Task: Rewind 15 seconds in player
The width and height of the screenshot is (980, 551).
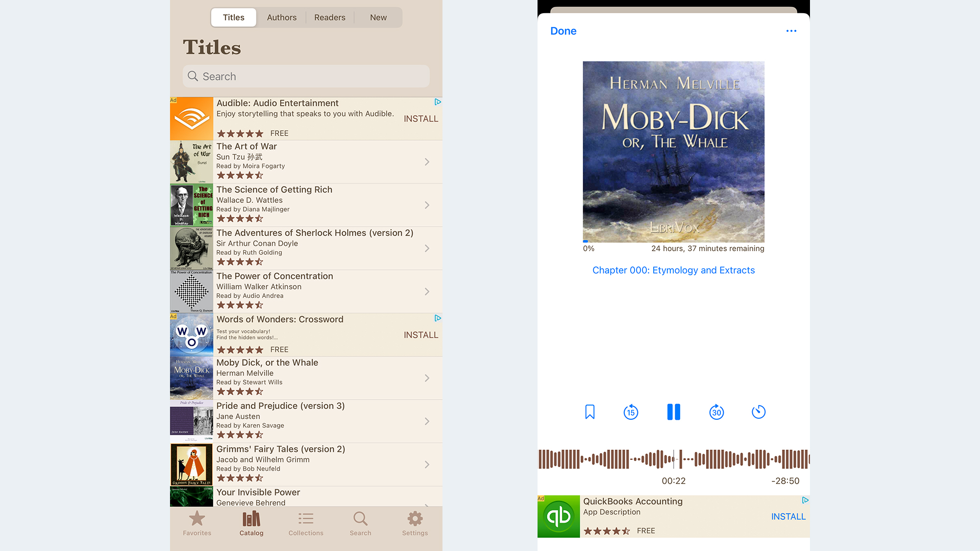Action: point(631,412)
